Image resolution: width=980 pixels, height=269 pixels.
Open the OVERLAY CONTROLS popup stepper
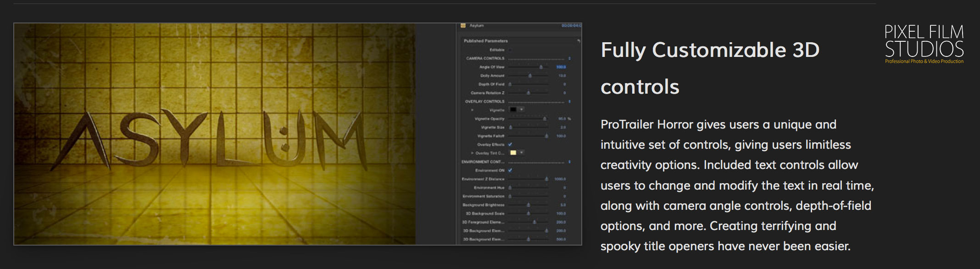click(569, 101)
